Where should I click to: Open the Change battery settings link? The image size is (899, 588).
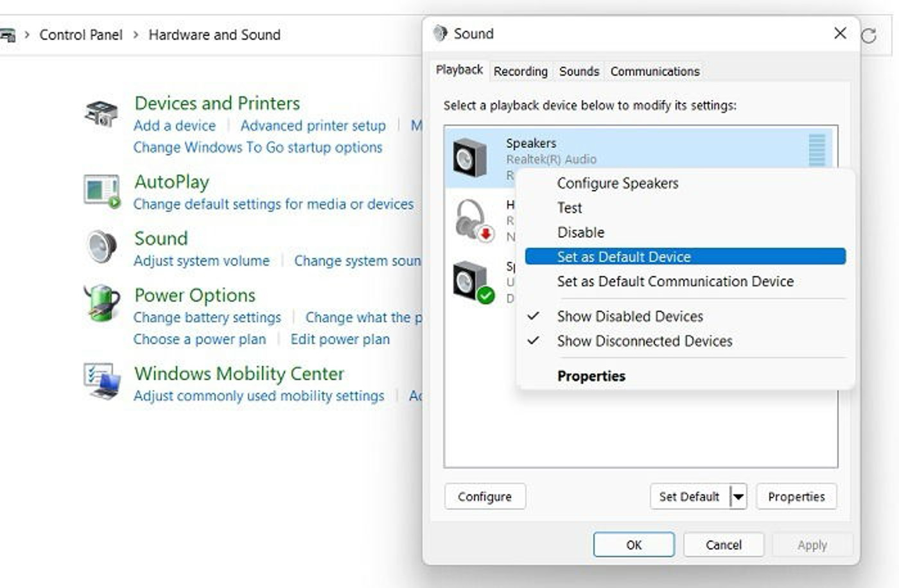pos(207,317)
